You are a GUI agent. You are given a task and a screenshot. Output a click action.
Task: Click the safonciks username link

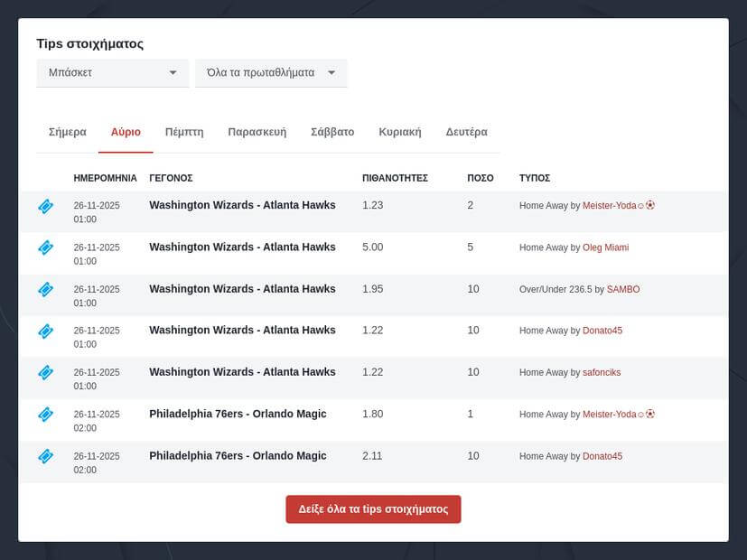(x=602, y=372)
